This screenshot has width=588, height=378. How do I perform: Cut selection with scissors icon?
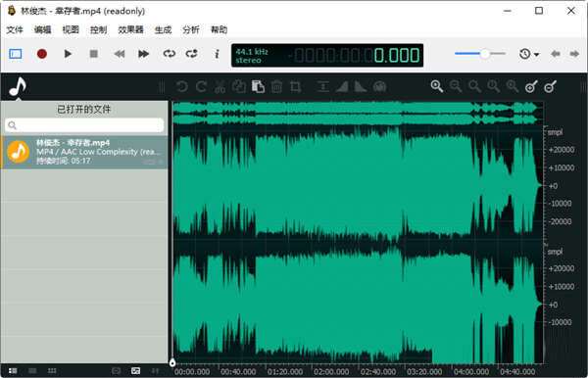[220, 87]
